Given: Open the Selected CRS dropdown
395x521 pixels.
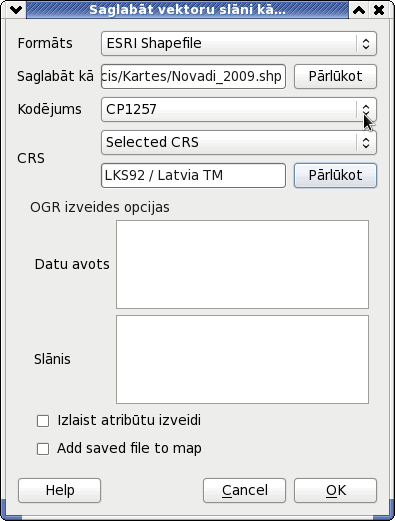Looking at the screenshot, I should [x=239, y=142].
